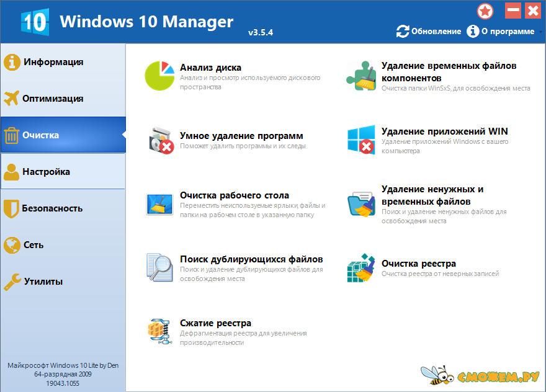The image size is (546, 392).
Task: Go to the Настройка section
Action: pyautogui.click(x=63, y=172)
